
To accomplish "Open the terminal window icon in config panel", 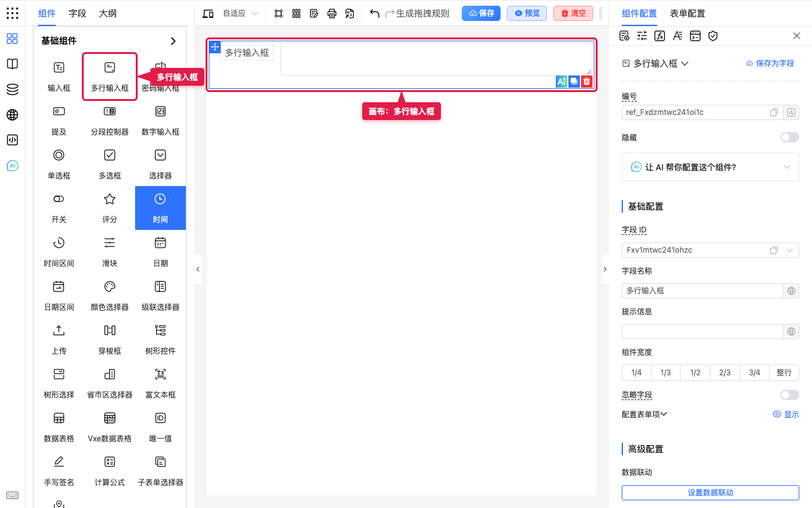I will click(695, 36).
